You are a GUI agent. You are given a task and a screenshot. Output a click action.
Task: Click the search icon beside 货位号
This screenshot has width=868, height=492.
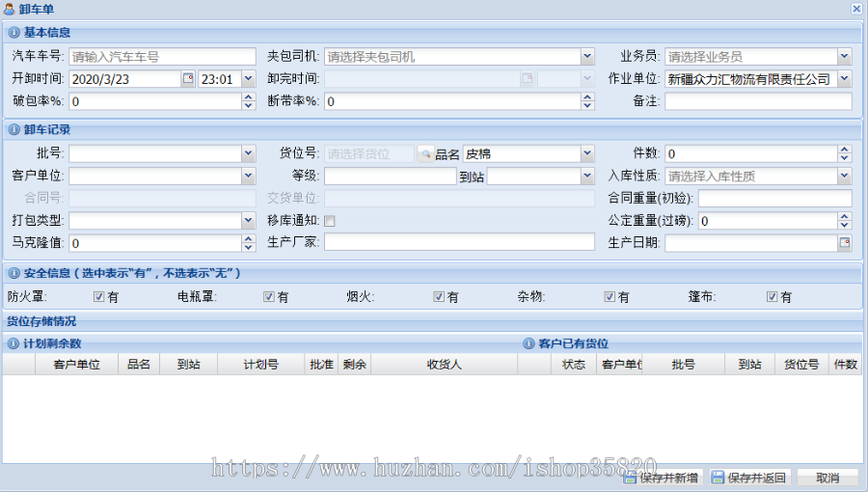[x=425, y=153]
